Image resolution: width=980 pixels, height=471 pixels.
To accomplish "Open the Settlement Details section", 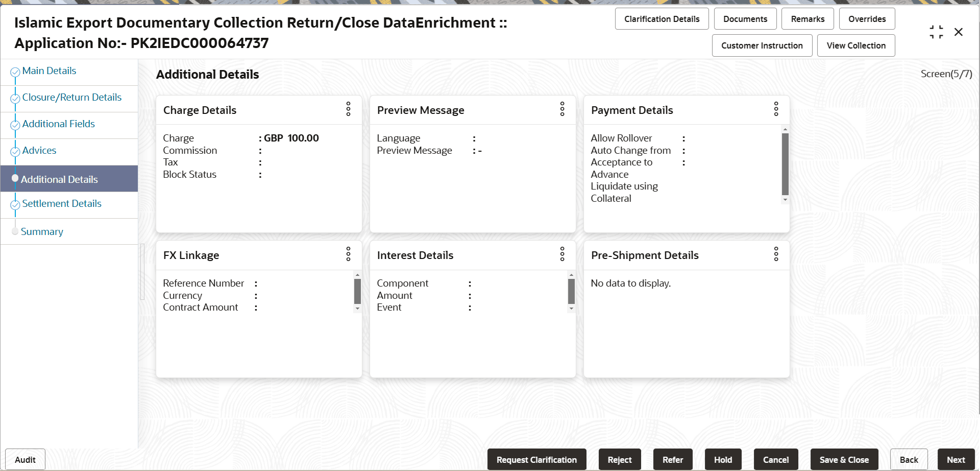I will (61, 203).
